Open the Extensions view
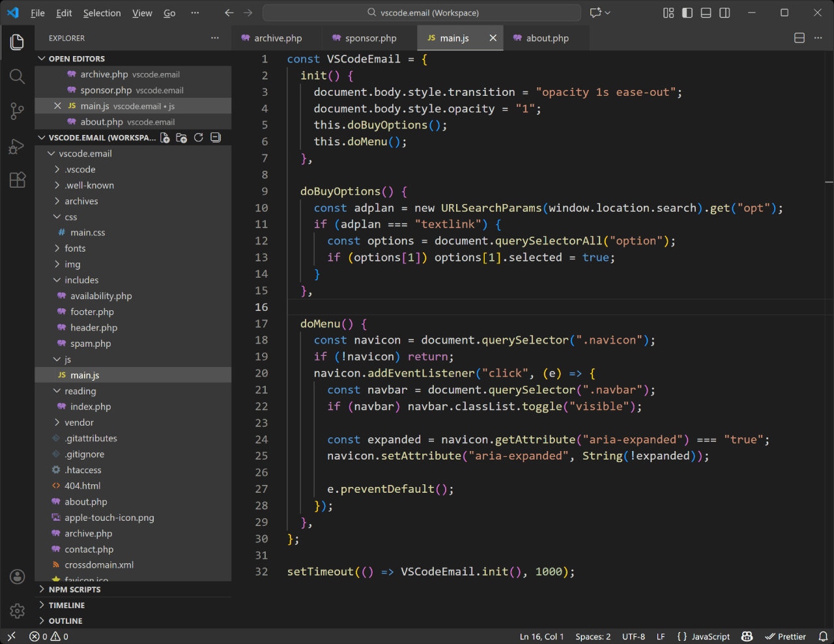 coord(18,180)
